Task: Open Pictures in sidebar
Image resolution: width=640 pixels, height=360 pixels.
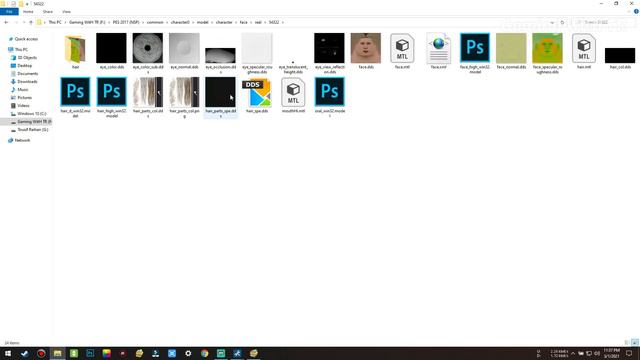Action: tap(24, 98)
